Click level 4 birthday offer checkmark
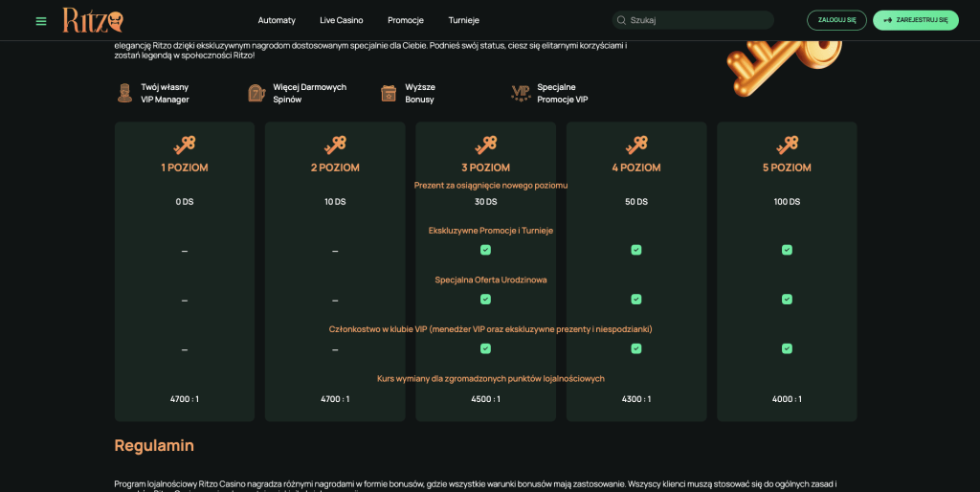Image resolution: width=980 pixels, height=492 pixels. pos(636,300)
